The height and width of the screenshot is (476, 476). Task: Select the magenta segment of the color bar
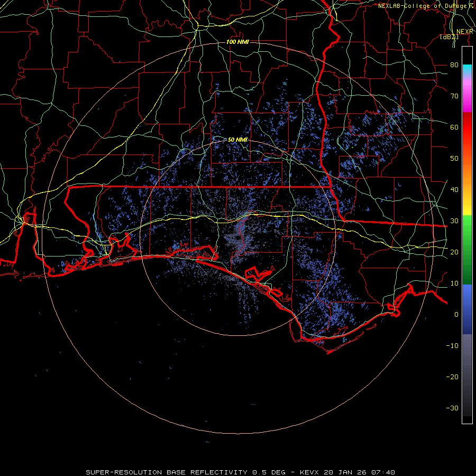(467, 97)
